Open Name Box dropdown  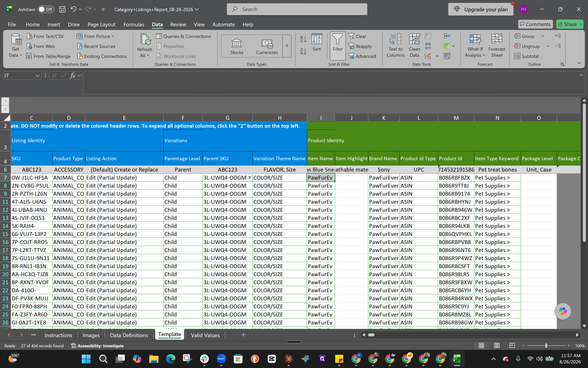[37, 76]
